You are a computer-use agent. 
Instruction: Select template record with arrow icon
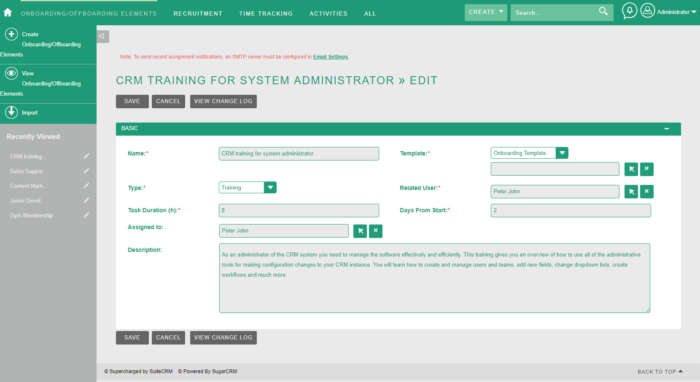pyautogui.click(x=631, y=169)
